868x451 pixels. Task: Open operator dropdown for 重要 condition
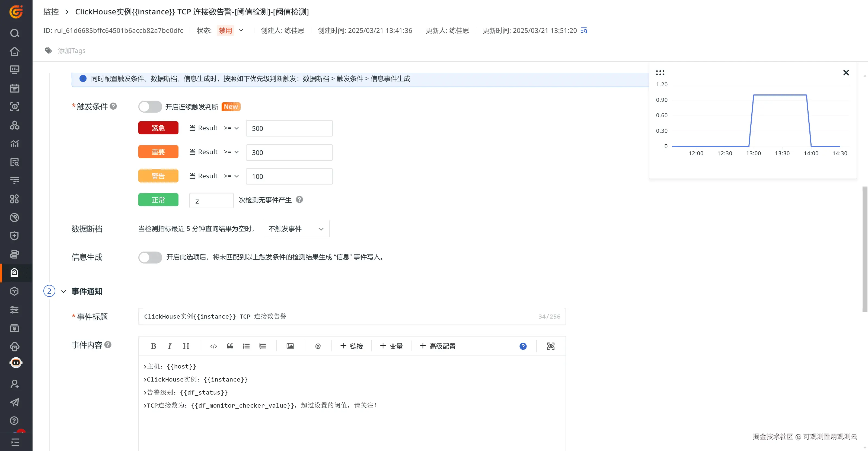coord(231,152)
